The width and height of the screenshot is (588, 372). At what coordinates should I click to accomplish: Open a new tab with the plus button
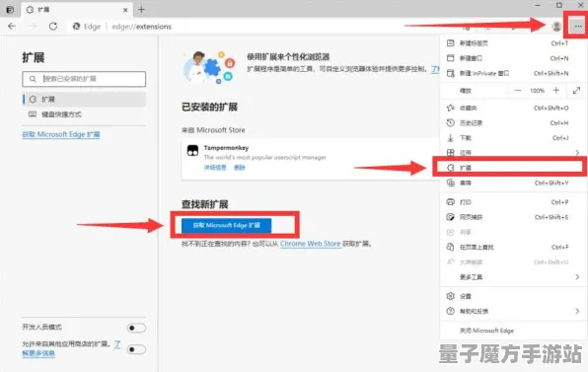coord(141,10)
